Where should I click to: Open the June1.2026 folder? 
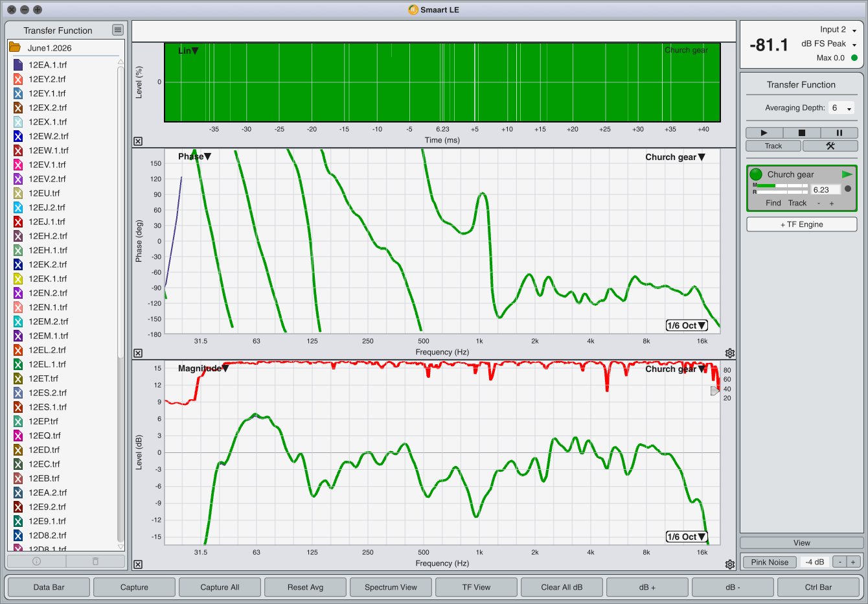[x=14, y=48]
